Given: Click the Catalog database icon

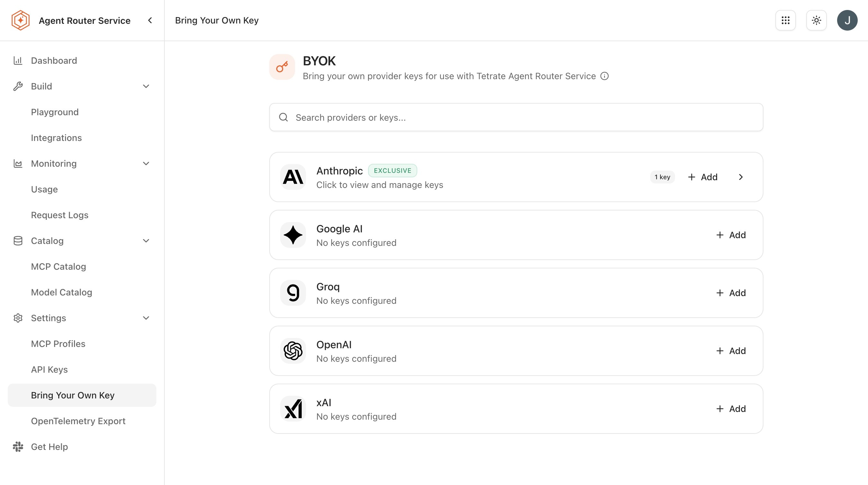Looking at the screenshot, I should coord(18,241).
